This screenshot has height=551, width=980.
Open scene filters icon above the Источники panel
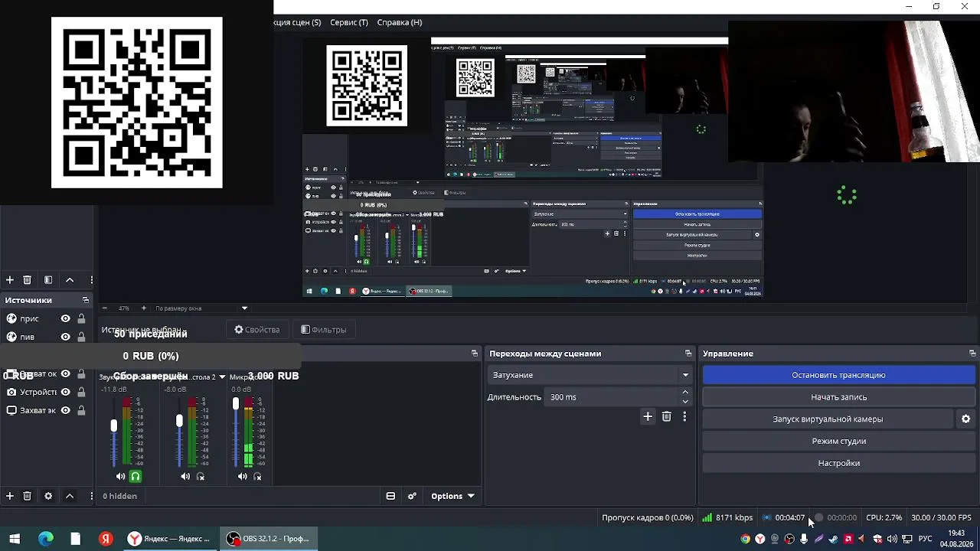[48, 280]
